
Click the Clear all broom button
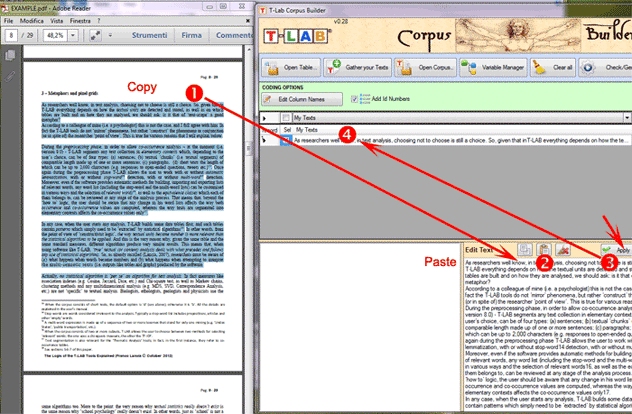553,67
